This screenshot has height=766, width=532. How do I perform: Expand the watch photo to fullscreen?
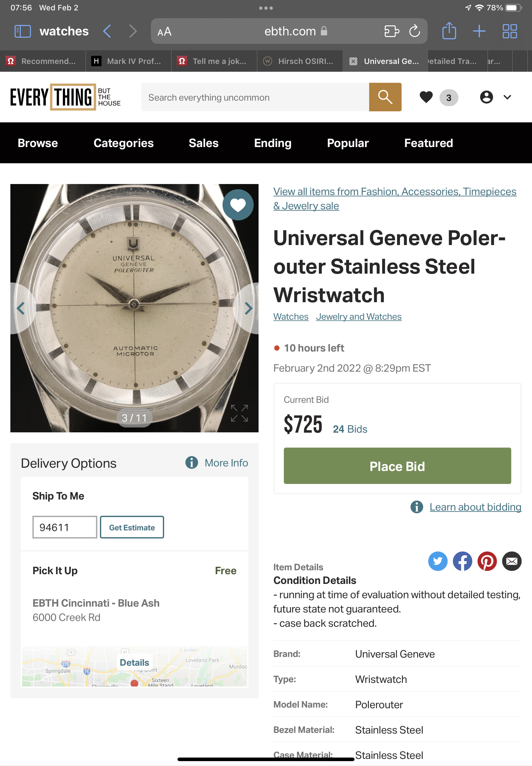(x=239, y=413)
